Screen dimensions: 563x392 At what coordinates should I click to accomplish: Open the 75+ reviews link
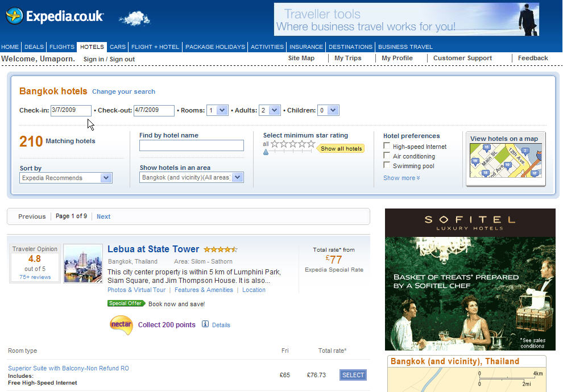(35, 277)
